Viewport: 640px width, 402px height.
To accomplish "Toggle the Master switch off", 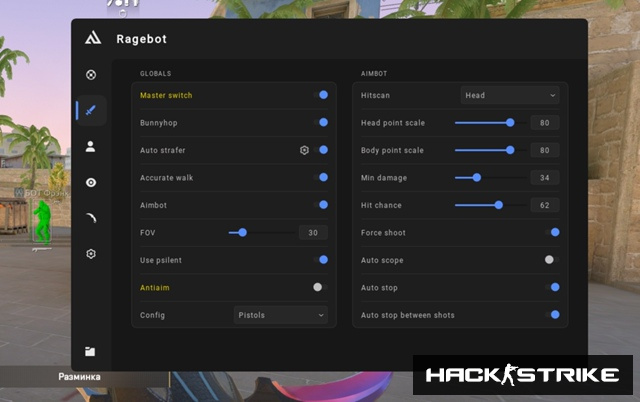I will [320, 95].
